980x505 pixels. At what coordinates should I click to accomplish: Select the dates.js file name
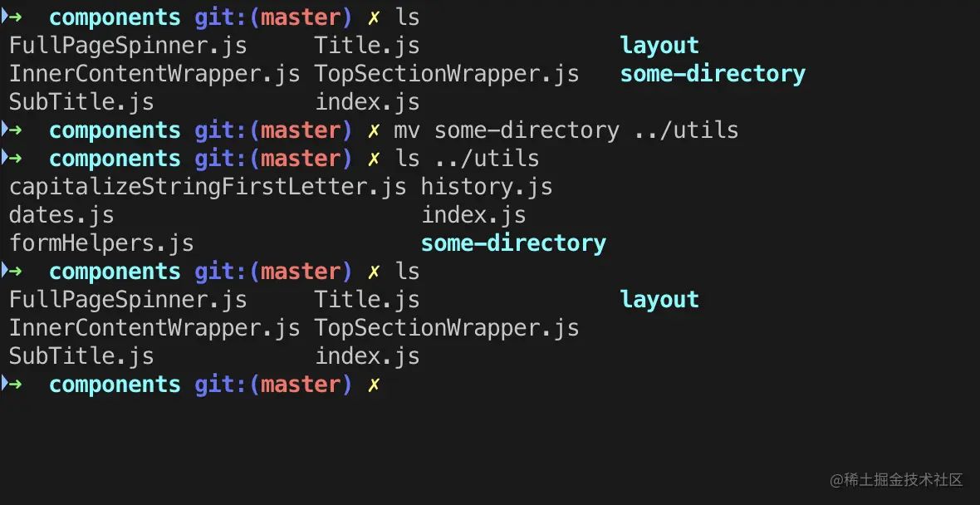click(x=62, y=215)
